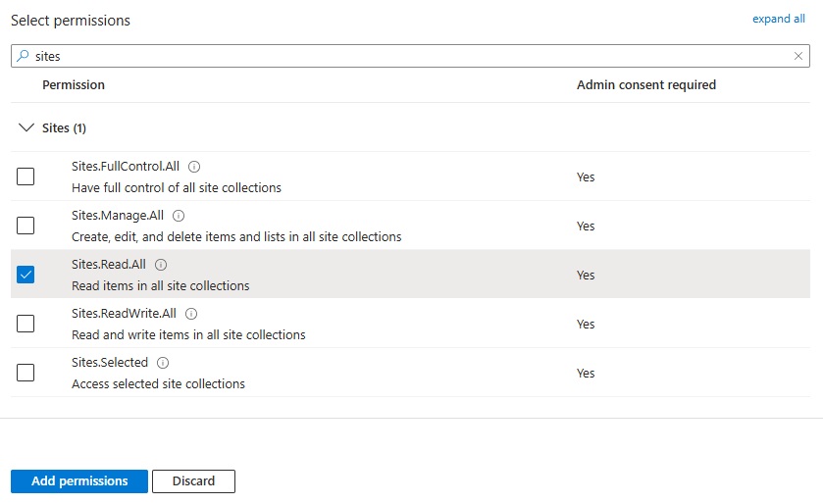
Task: Click info icon next to Sites.Selected
Action: coord(163,363)
